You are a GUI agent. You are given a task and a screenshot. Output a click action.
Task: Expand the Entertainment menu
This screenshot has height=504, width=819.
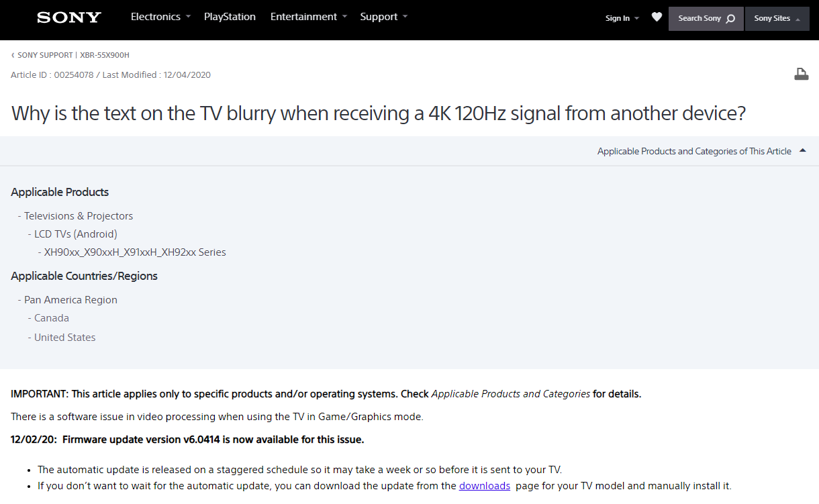(x=309, y=17)
